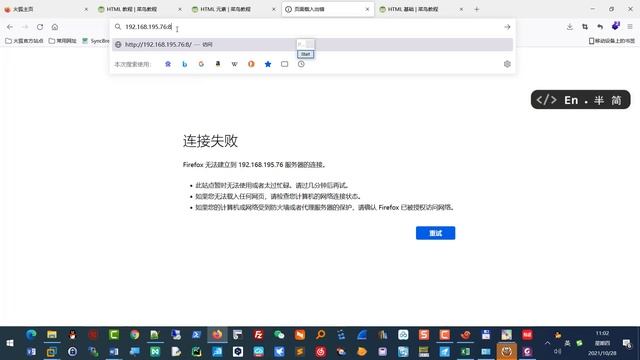This screenshot has width=640, height=360.
Task: Search this time with DuckDuckGo
Action: (x=251, y=64)
